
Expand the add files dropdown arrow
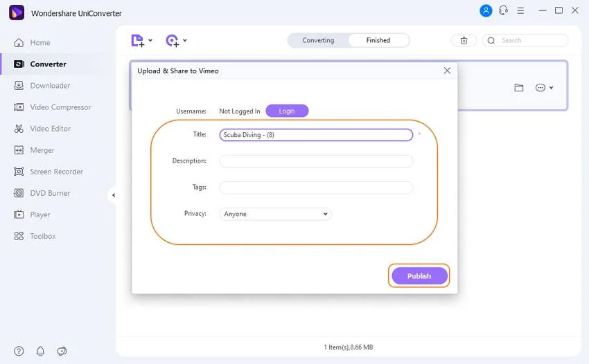click(x=150, y=41)
